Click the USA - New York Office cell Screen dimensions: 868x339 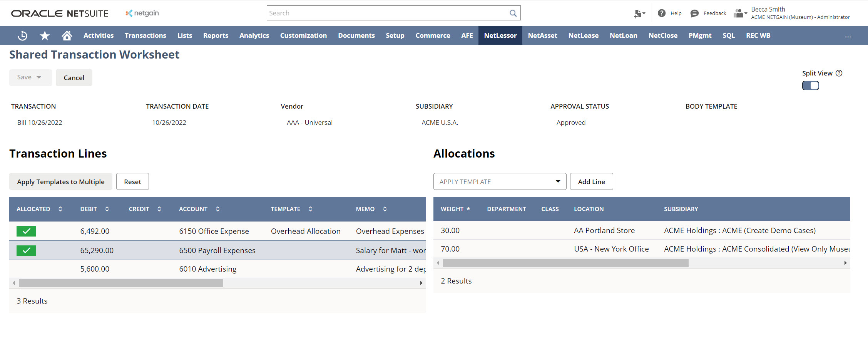611,249
